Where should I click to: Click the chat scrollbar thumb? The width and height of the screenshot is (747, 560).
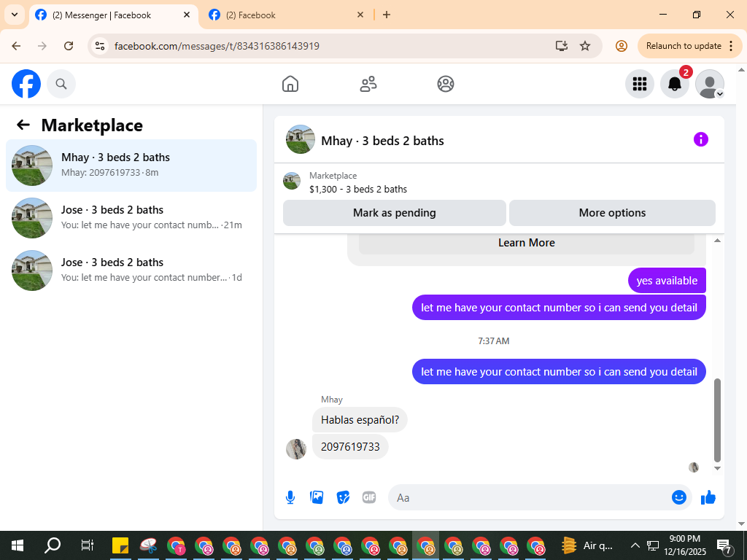click(x=718, y=420)
